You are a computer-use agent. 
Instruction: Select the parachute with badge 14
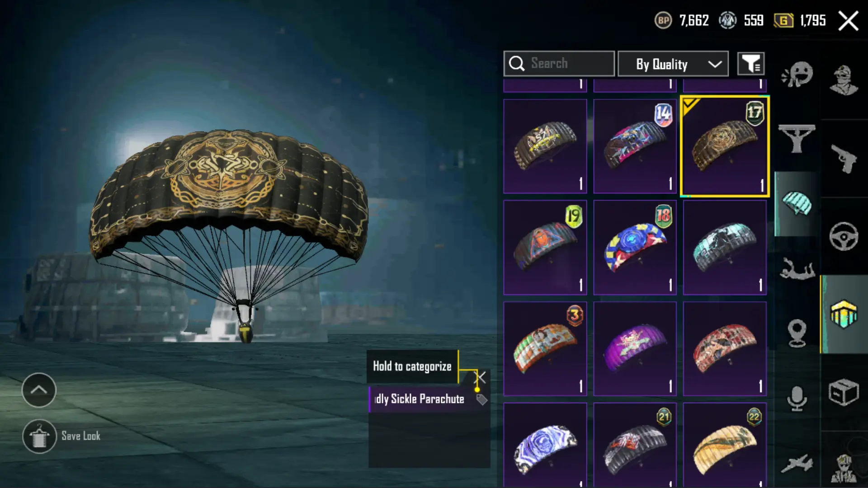(x=635, y=146)
